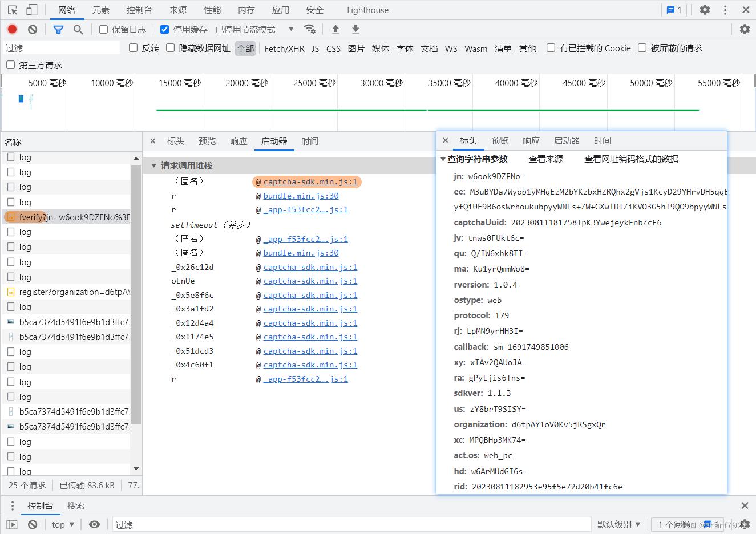Filter requests by JS type
This screenshot has width=756, height=534.
click(x=316, y=48)
